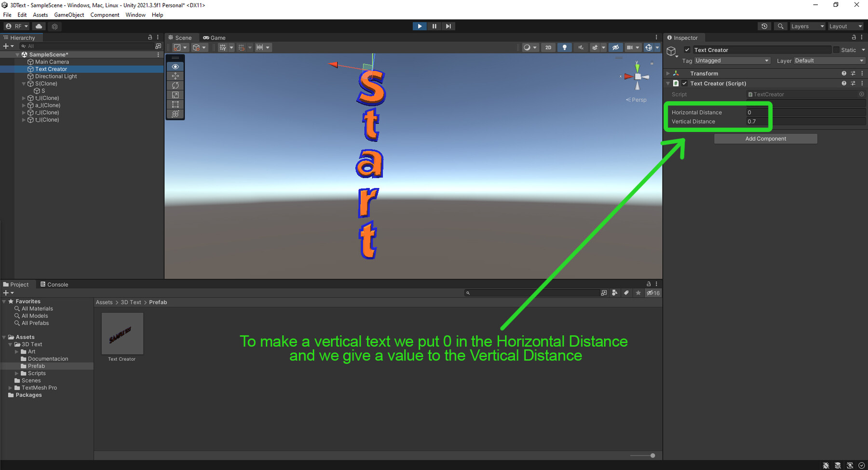Toggle hidden packages visibility count (16)

[x=653, y=293]
